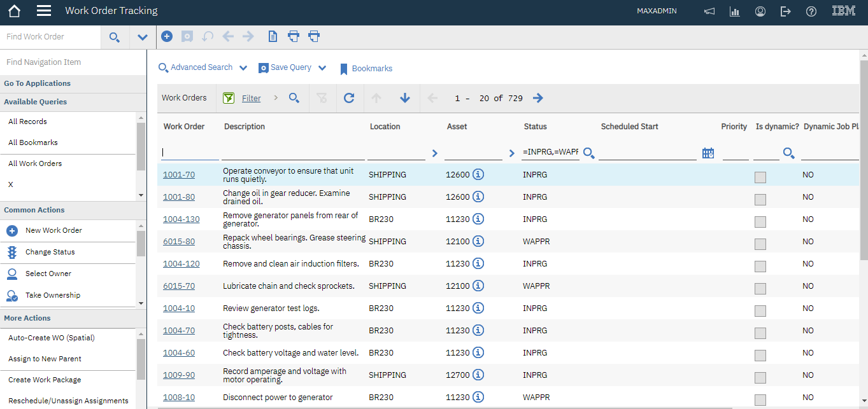
Task: Check the Is dynamic box for work order 1001-70
Action: [760, 177]
